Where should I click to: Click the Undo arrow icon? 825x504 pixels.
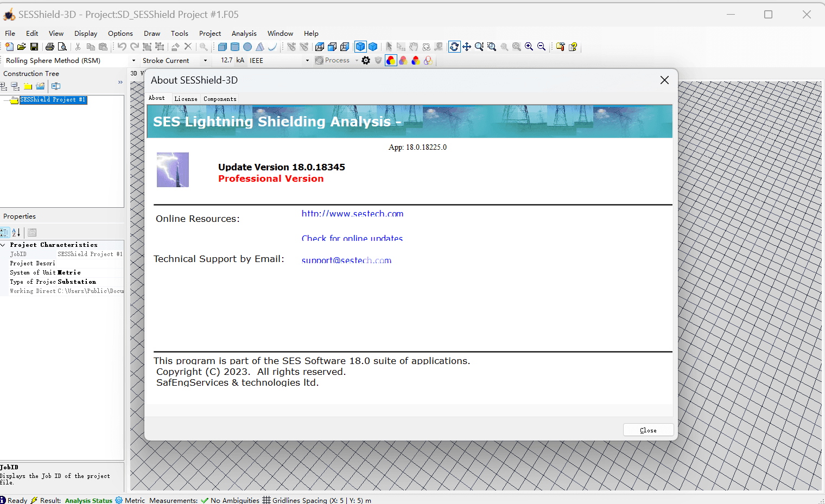[122, 47]
